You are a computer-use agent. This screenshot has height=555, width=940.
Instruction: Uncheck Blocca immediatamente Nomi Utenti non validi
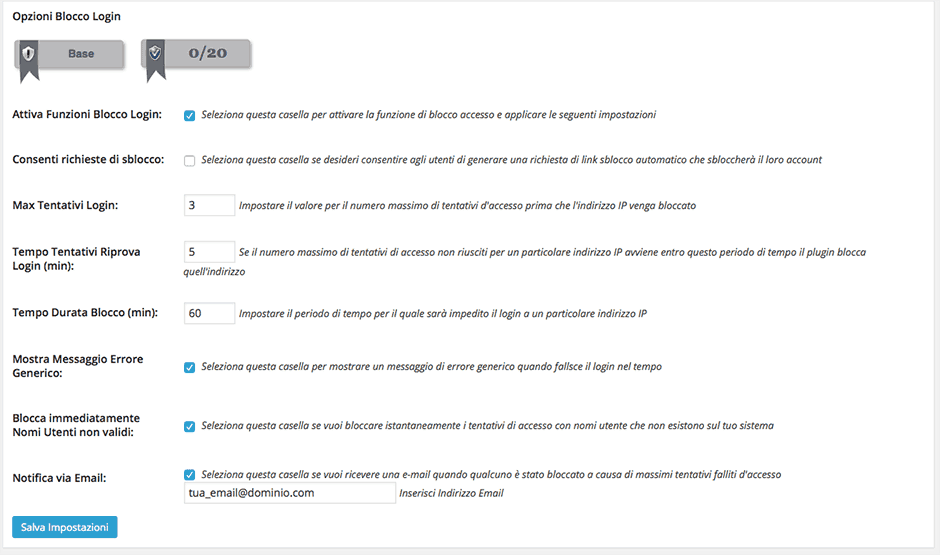click(x=190, y=426)
